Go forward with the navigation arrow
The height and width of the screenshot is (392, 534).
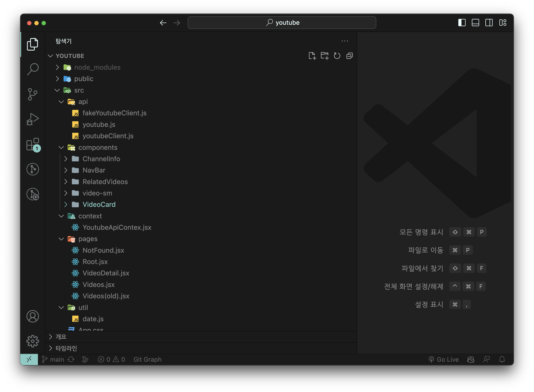(177, 23)
